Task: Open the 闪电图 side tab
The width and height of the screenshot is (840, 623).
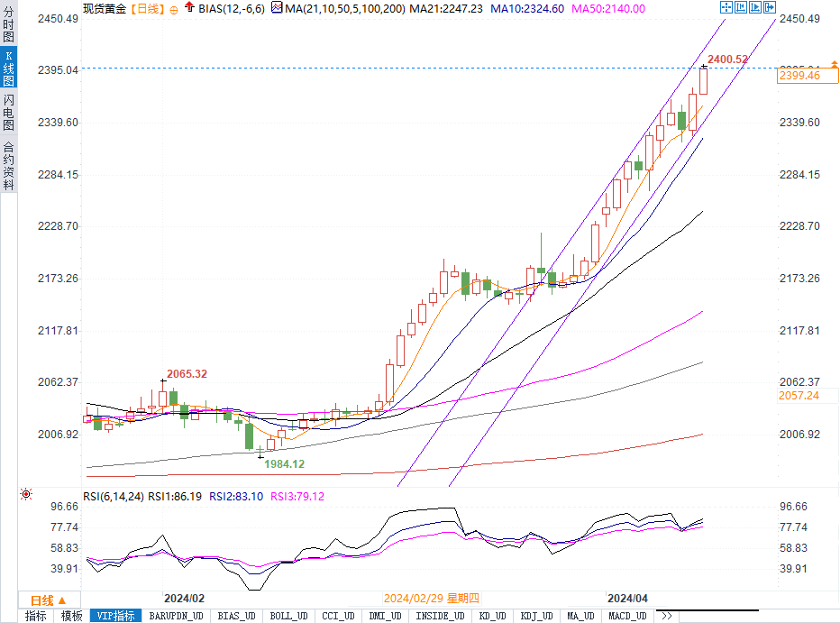Action: pos(8,112)
